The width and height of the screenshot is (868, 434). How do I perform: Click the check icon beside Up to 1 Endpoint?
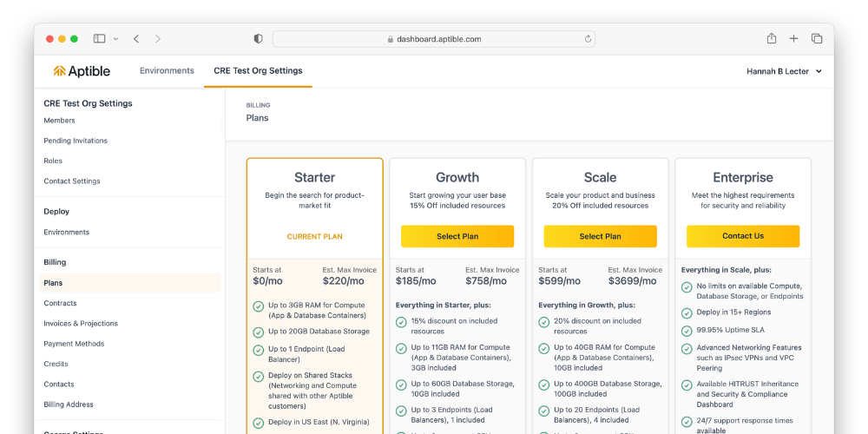pyautogui.click(x=258, y=351)
